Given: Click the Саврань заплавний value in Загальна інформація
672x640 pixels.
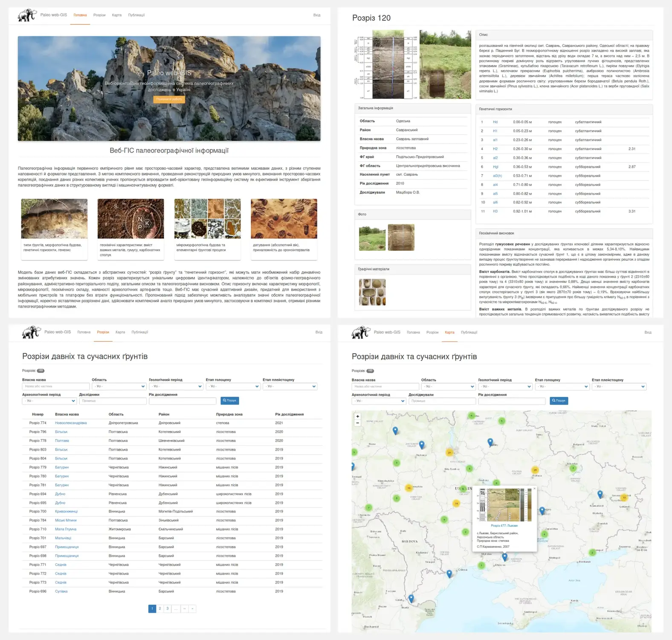Looking at the screenshot, I should (412, 139).
